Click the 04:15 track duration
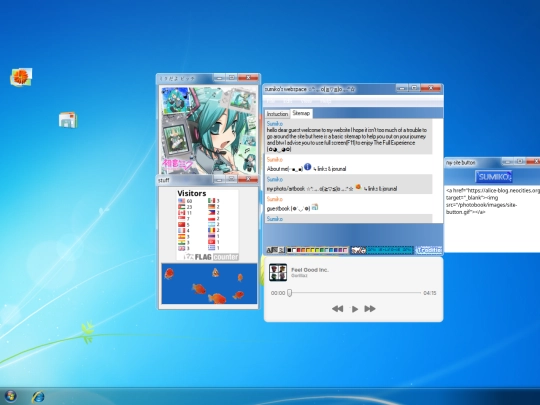 tap(429, 293)
